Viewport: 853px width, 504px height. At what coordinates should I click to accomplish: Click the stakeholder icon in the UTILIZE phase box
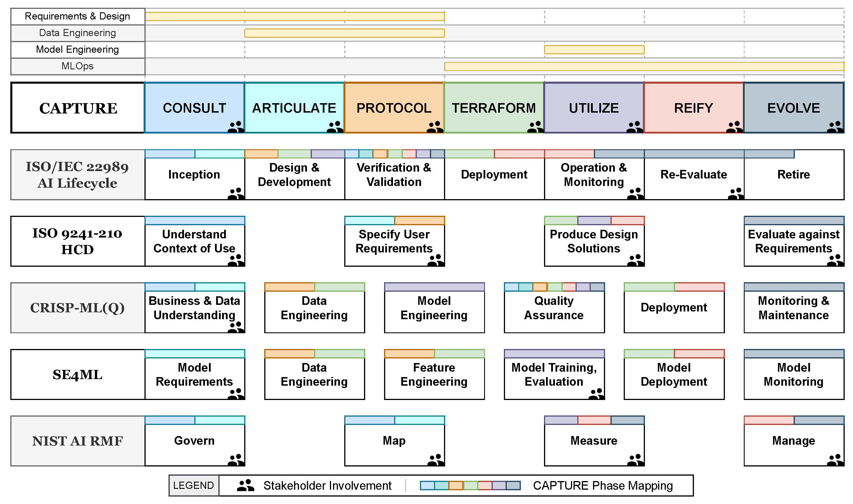[x=635, y=127]
